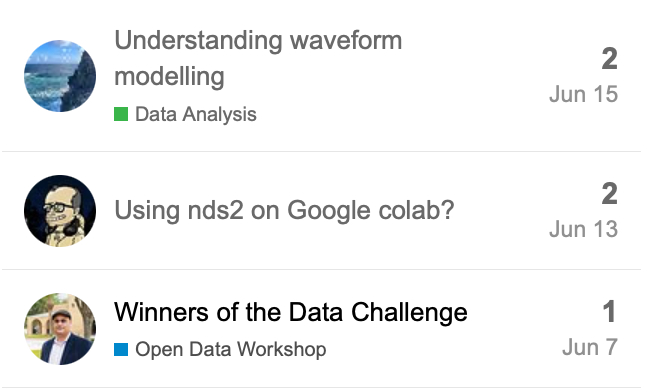This screenshot has width=670, height=388.
Task: Open the man in cap avatar
Action: (x=60, y=329)
